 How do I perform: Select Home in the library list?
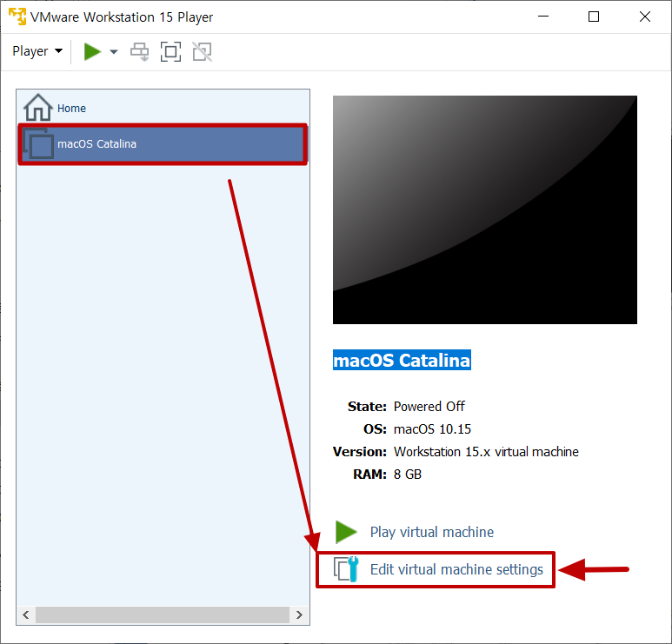(x=163, y=108)
